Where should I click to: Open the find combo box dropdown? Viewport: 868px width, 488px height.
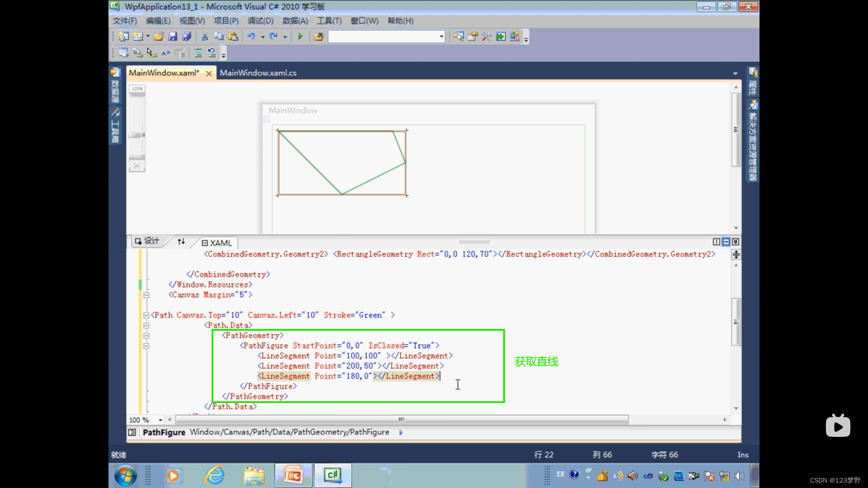coord(441,37)
